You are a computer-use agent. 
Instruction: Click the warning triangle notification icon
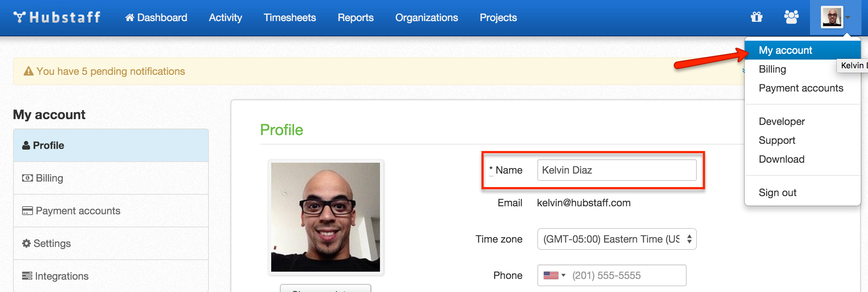pos(28,71)
